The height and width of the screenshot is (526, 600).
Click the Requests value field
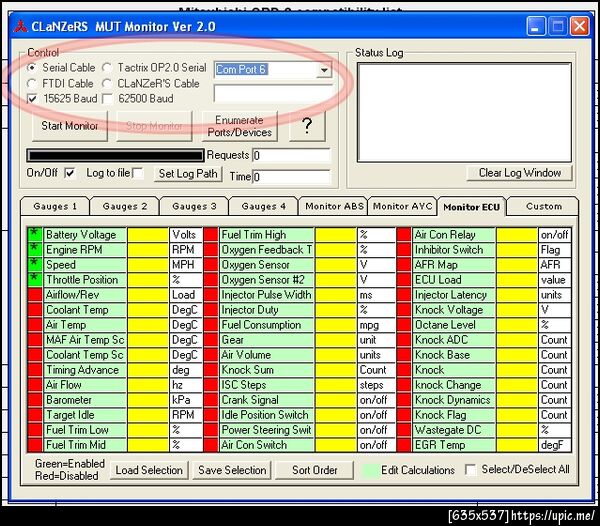click(291, 156)
